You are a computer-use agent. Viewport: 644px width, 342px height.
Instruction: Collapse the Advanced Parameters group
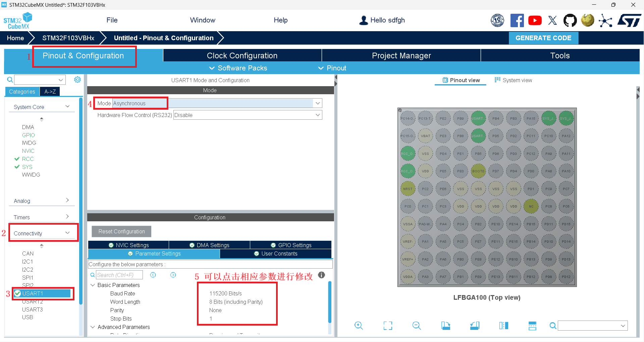(93, 327)
